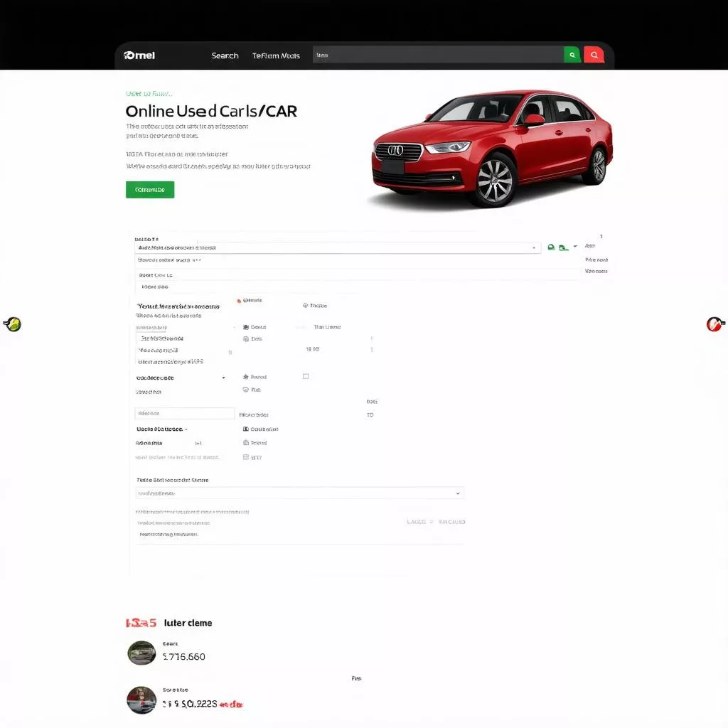Click the round yellow-green icon on left edge
The height and width of the screenshot is (728, 728).
[13, 325]
